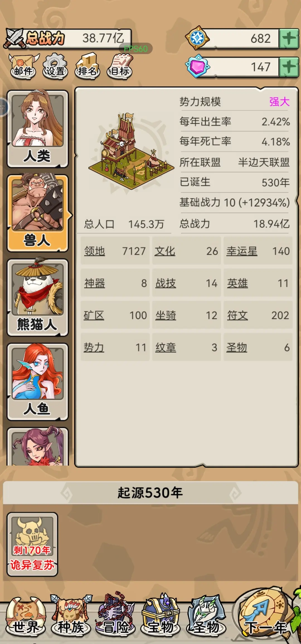Open the 设置 settings gear
This screenshot has height=644, width=301.
[55, 66]
